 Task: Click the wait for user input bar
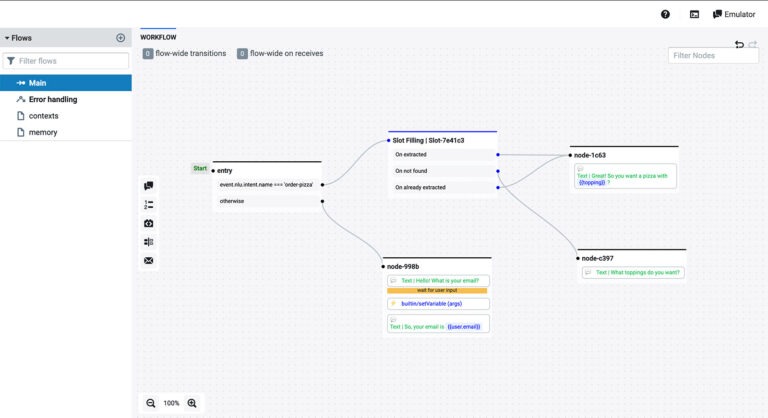(437, 291)
